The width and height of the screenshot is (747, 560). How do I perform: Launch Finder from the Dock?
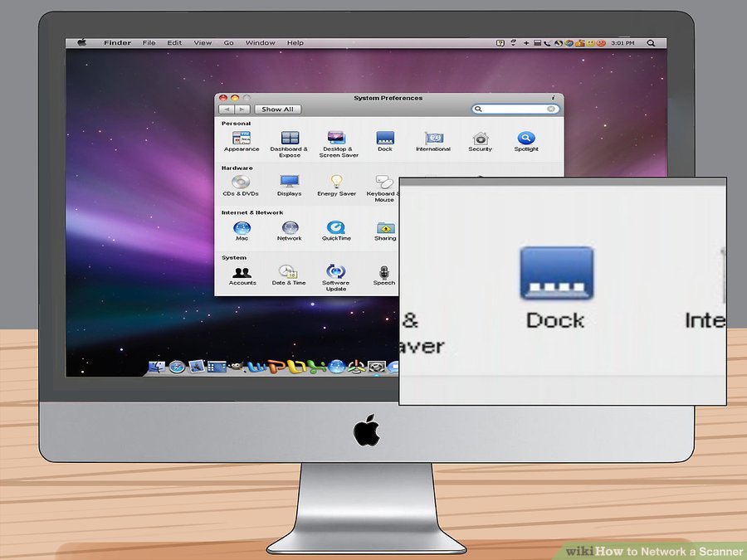[x=157, y=367]
